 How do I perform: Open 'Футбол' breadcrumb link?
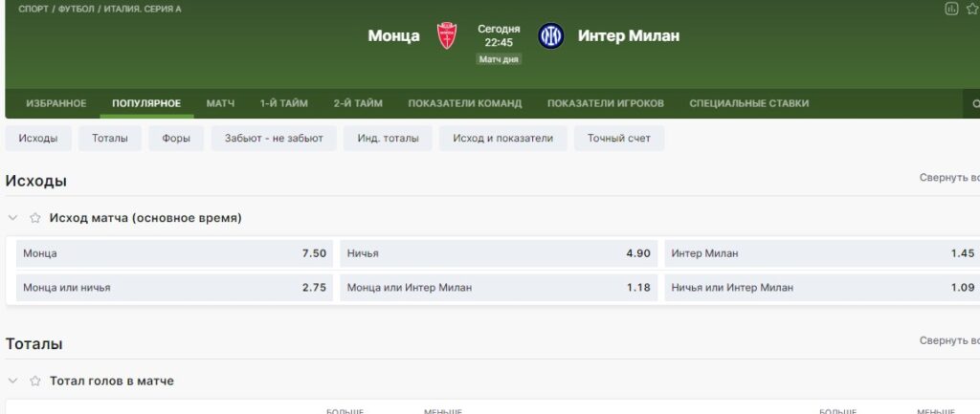(x=76, y=10)
